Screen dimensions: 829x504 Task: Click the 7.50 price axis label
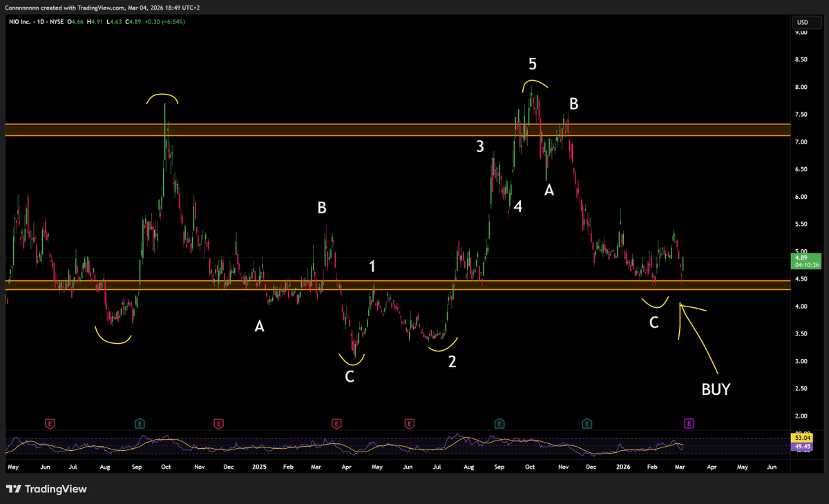(801, 115)
